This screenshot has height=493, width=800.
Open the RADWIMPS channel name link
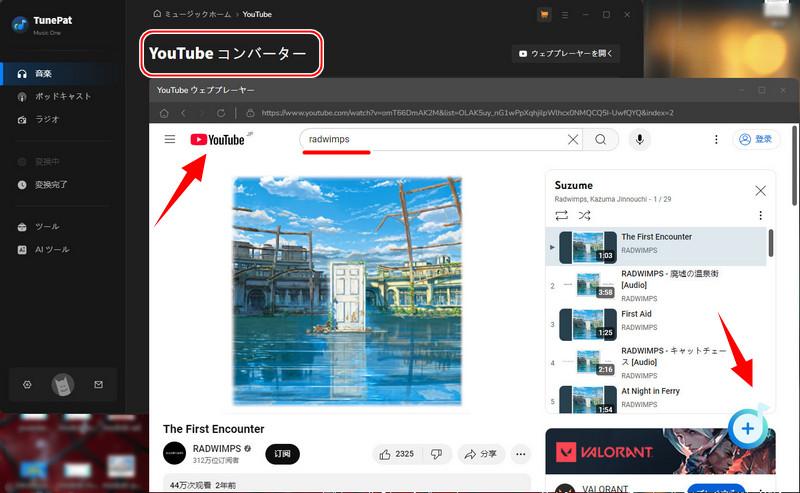[217, 449]
